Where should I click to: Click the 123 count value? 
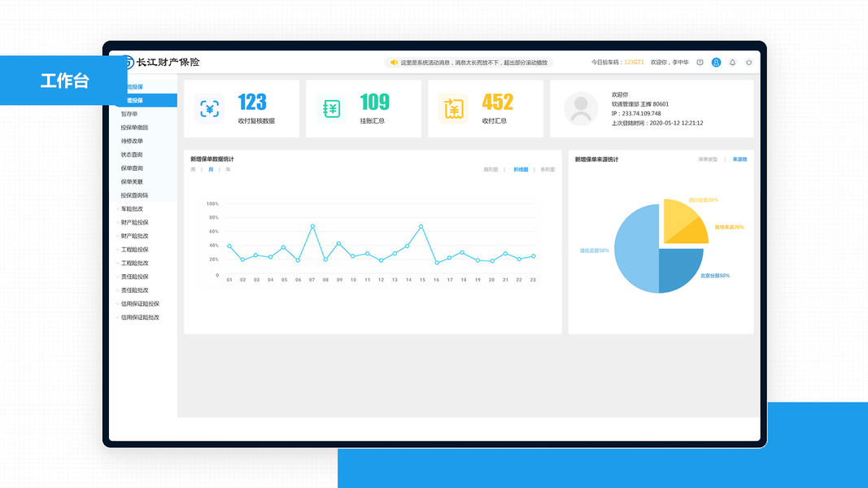252,102
